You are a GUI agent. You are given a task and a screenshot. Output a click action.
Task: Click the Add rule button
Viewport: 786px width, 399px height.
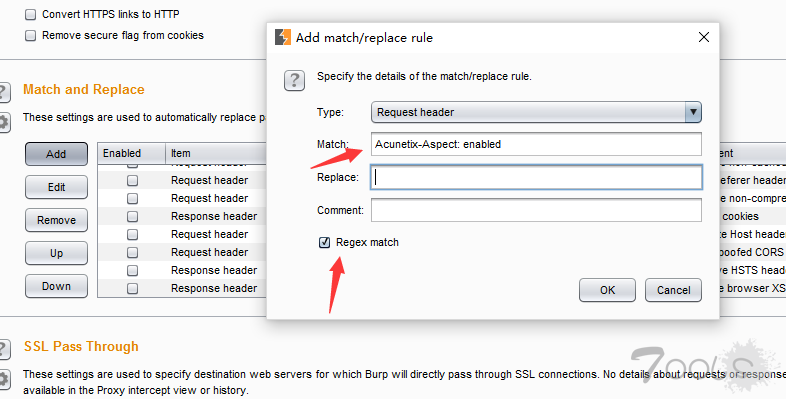click(56, 154)
